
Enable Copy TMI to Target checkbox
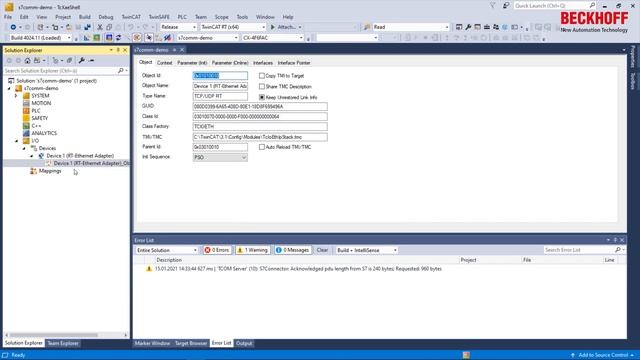pos(262,76)
